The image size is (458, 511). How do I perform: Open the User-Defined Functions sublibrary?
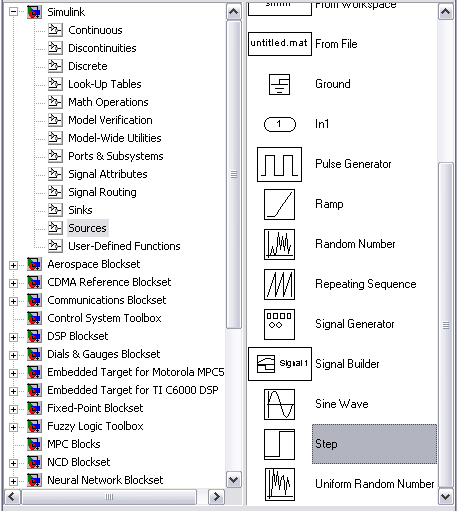click(x=124, y=246)
